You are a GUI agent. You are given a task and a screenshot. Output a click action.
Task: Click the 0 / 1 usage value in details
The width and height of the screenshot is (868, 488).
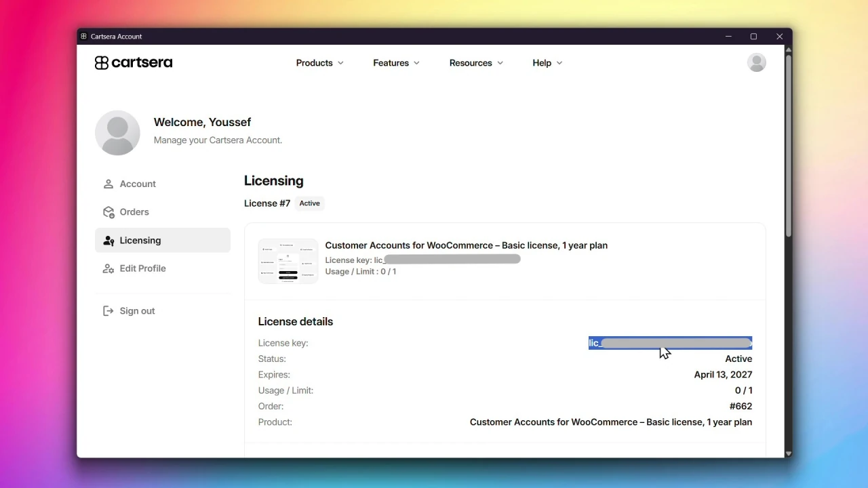point(744,390)
